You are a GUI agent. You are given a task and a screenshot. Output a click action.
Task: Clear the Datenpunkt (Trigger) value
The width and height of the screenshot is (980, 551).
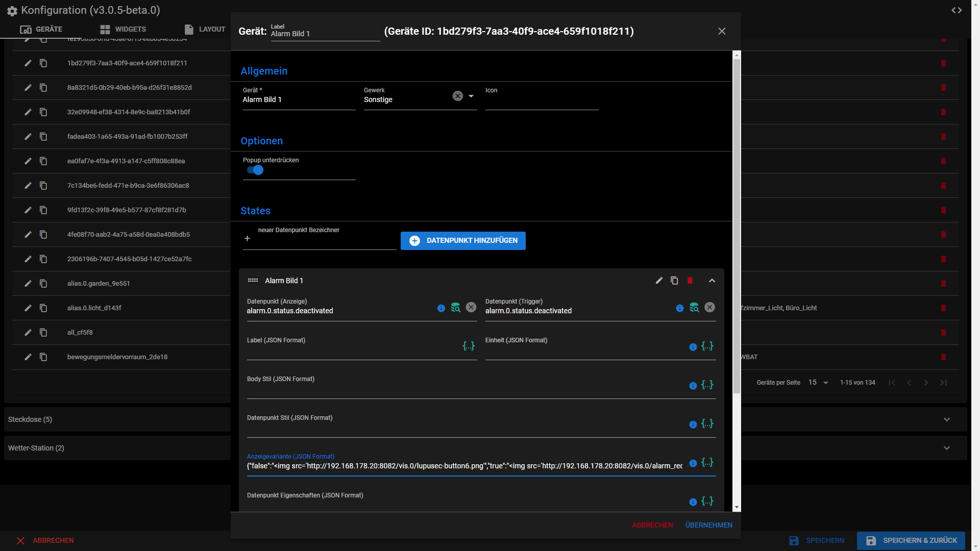coord(709,307)
